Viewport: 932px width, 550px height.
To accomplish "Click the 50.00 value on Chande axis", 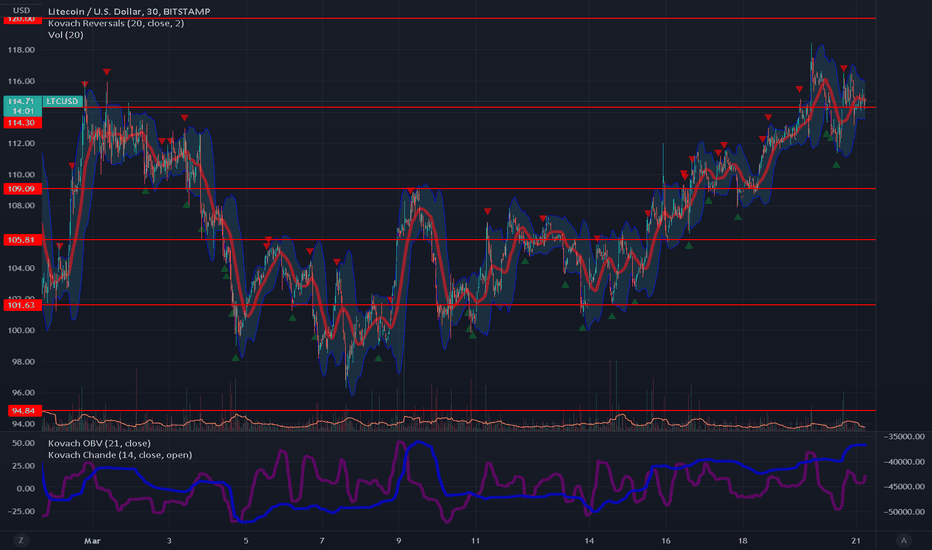I will point(23,443).
